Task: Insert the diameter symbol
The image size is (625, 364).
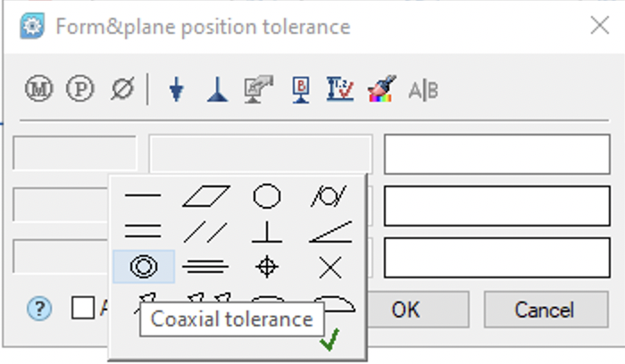Action: point(122,89)
